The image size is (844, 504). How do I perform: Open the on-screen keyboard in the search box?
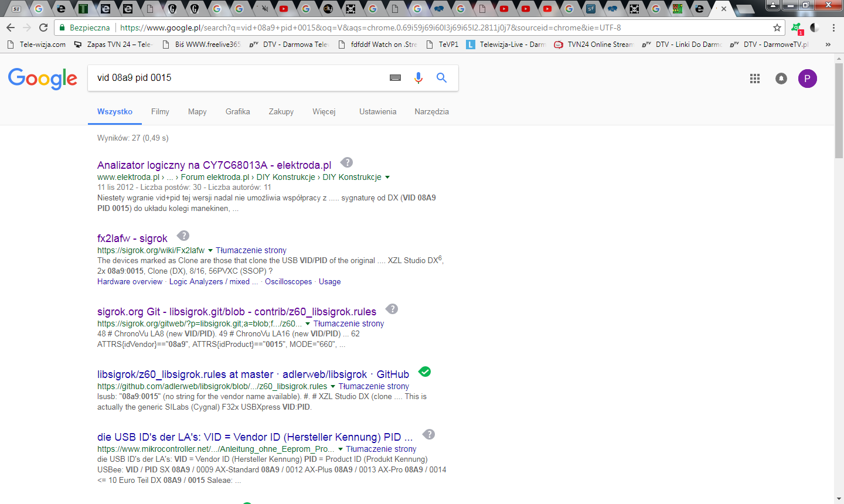tap(396, 77)
